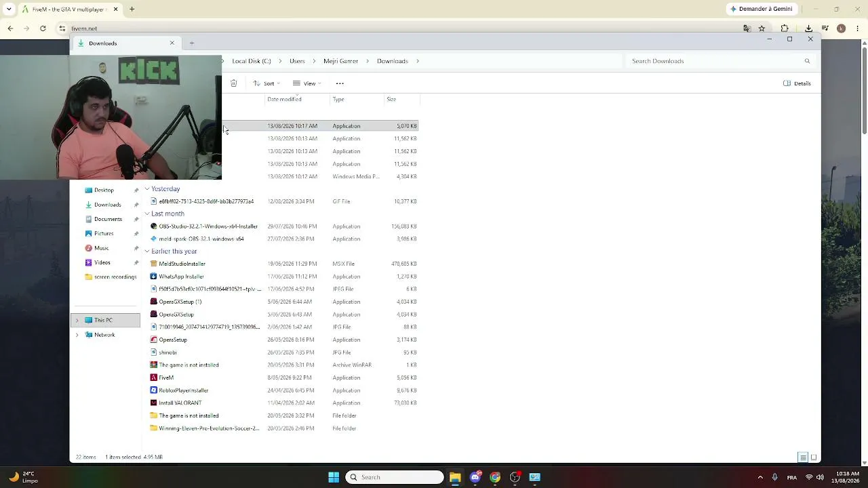The height and width of the screenshot is (488, 868).
Task: Click Chrome's reload page icon
Action: (43, 28)
